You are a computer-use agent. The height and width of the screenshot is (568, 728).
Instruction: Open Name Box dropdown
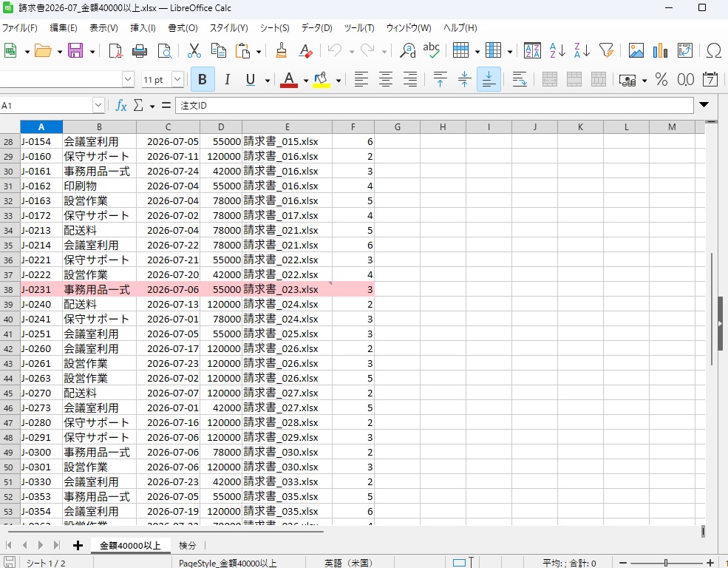(98, 106)
